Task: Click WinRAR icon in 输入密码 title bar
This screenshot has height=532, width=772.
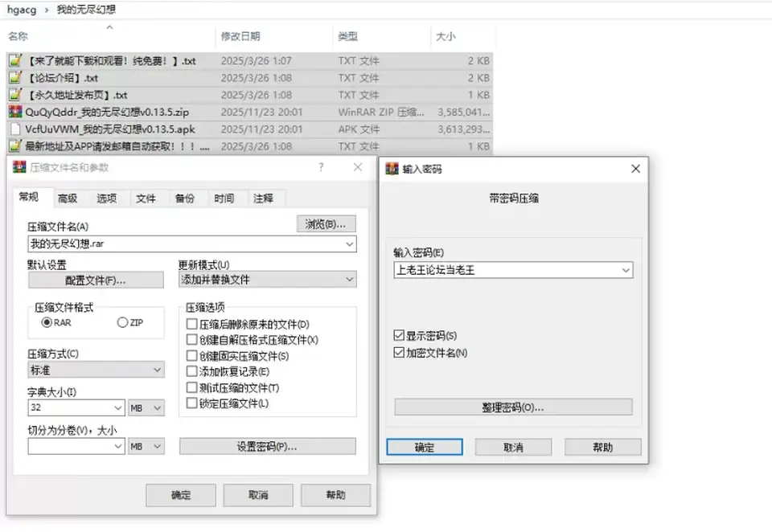Action: point(392,169)
